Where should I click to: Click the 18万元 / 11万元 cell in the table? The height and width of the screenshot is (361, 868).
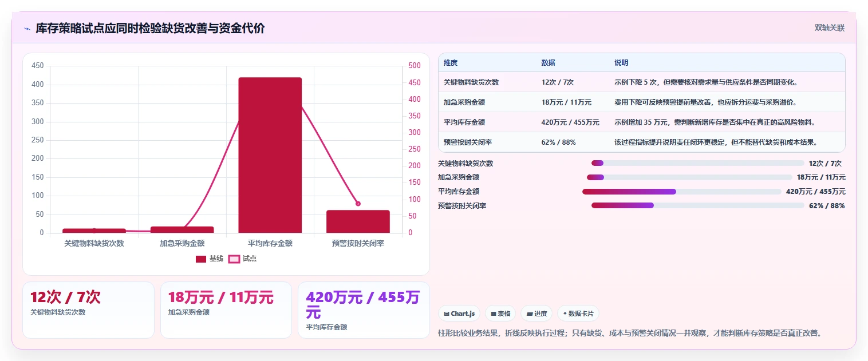pyautogui.click(x=566, y=102)
